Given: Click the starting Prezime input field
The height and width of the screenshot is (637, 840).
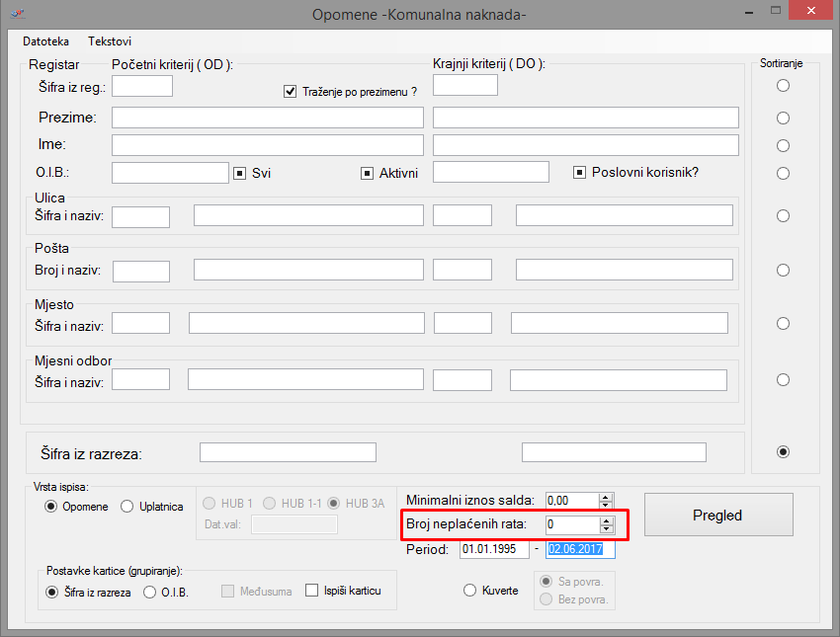Looking at the screenshot, I should point(267,118).
